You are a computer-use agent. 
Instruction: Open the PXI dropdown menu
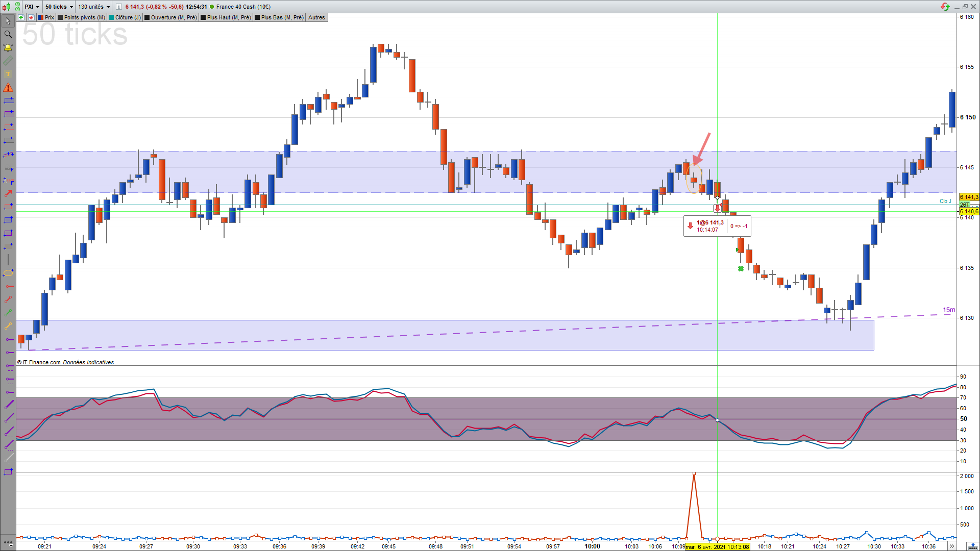pos(32,7)
